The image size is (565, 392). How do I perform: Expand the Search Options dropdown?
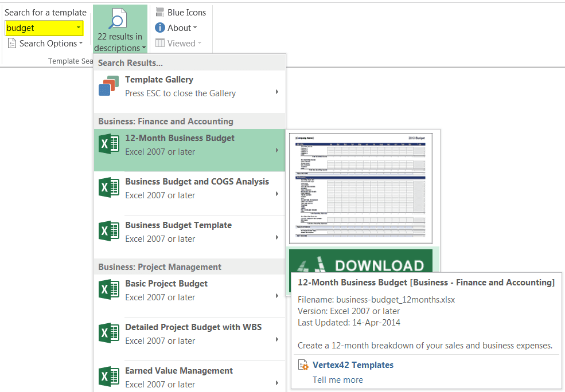coord(81,43)
